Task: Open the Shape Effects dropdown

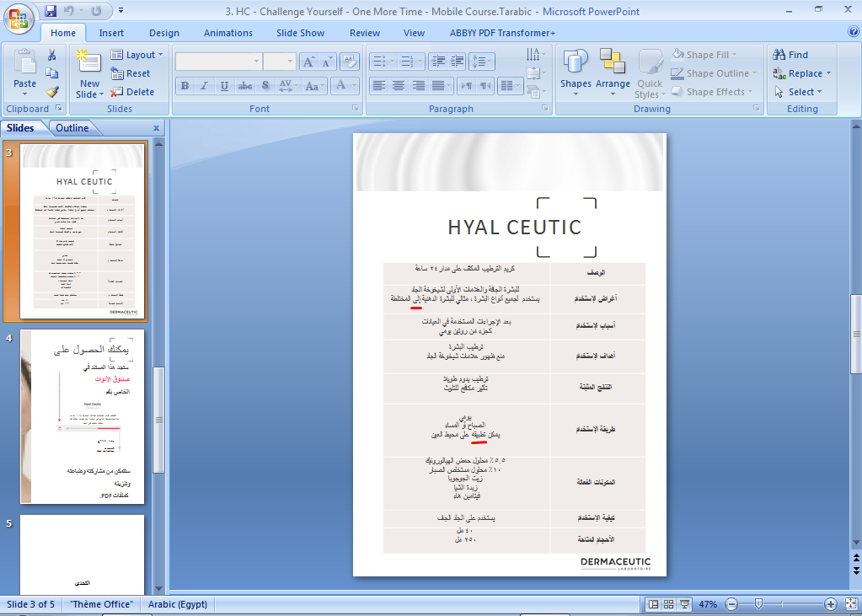Action: (x=713, y=92)
